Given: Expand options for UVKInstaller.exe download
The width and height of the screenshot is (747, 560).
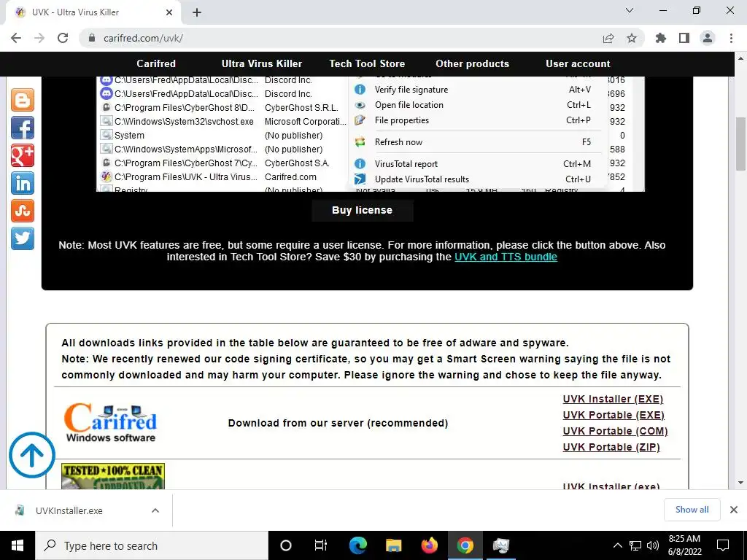Looking at the screenshot, I should [155, 510].
